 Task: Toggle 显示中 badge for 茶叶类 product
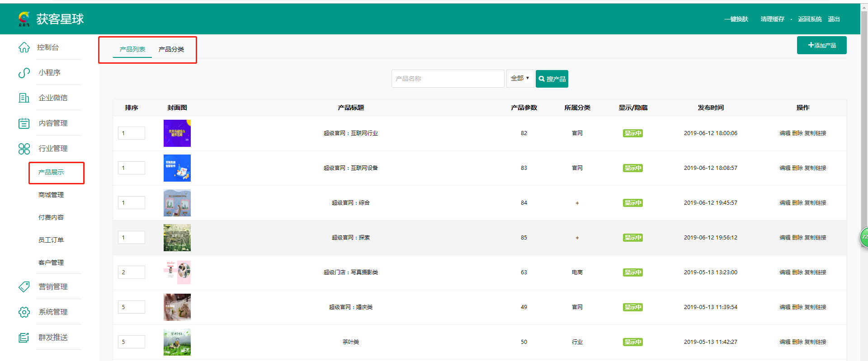click(x=632, y=342)
